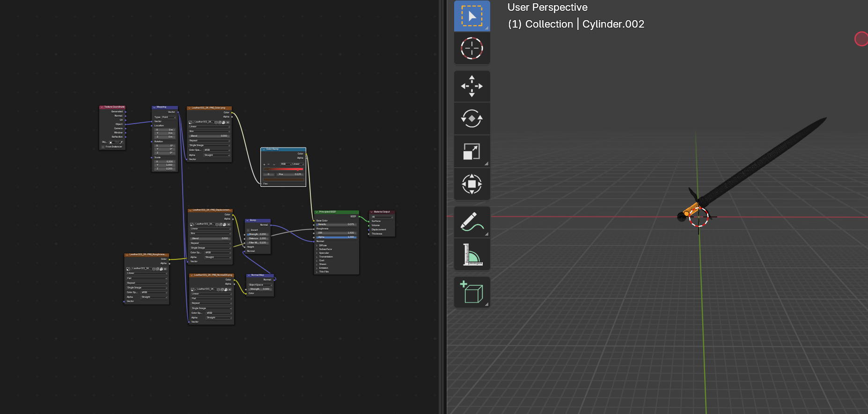Activate the Annotate pencil tool

click(472, 222)
